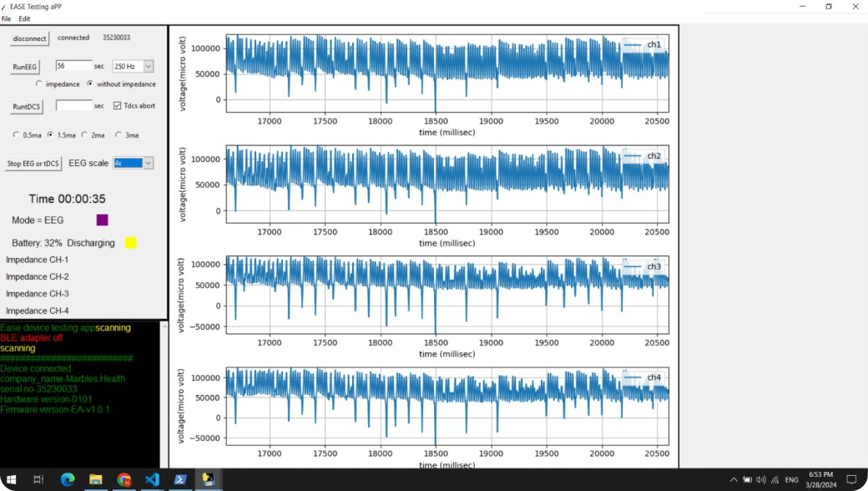The width and height of the screenshot is (868, 491).
Task: Choose the 2ma current option
Action: (85, 135)
